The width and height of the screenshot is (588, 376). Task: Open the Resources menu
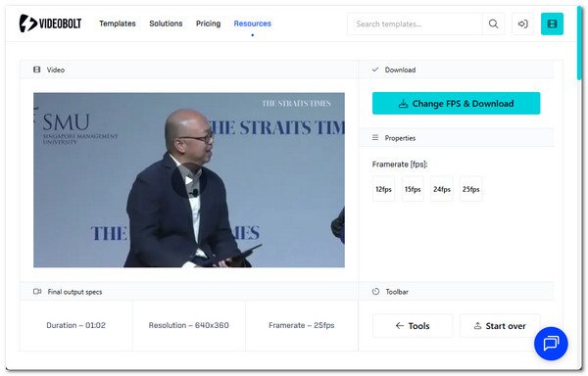pos(253,23)
